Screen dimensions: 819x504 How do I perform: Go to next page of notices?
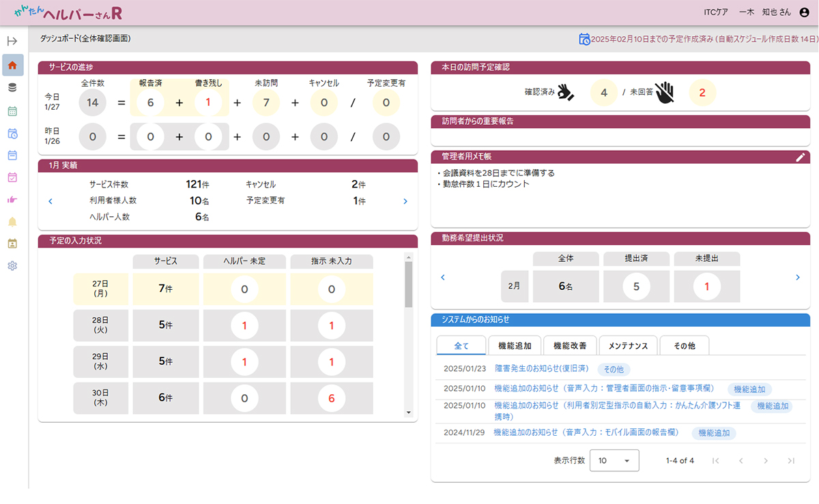pyautogui.click(x=766, y=461)
